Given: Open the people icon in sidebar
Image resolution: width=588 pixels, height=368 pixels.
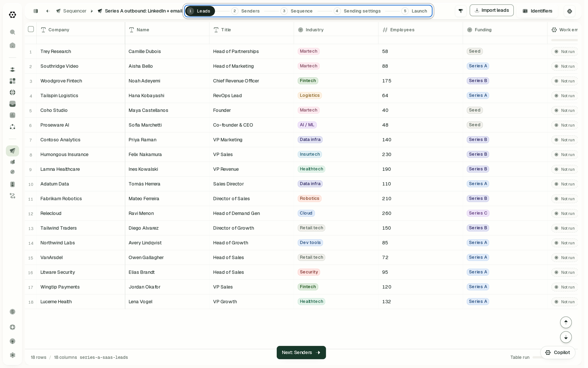Looking at the screenshot, I should click(x=12, y=70).
